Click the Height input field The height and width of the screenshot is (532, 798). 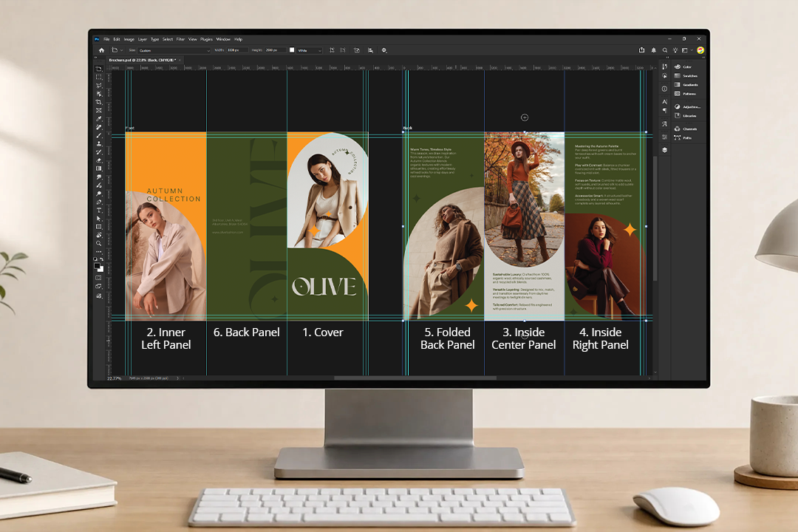point(274,50)
